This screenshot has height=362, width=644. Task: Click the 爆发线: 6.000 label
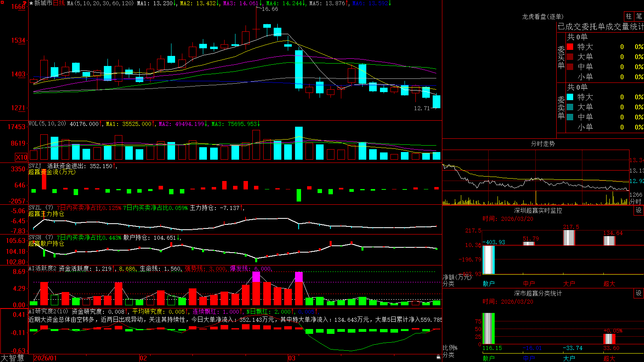251,268
